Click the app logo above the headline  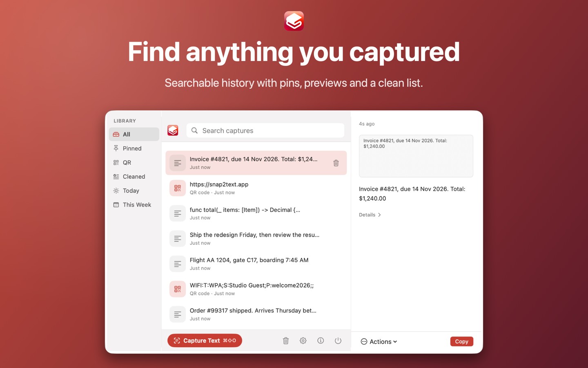[x=294, y=21]
